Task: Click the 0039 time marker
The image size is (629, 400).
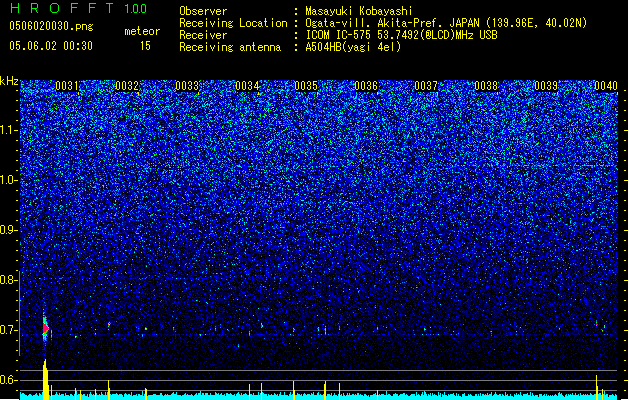Action: [x=546, y=86]
